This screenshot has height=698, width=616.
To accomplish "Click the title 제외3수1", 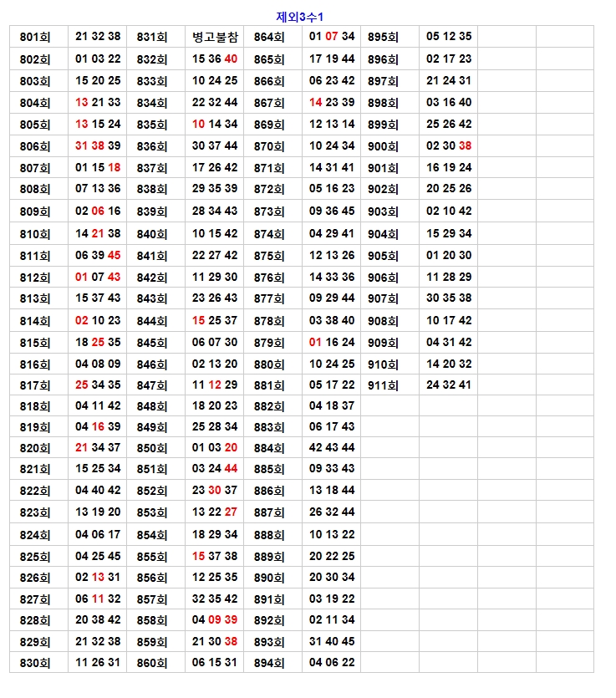I will [x=301, y=17].
